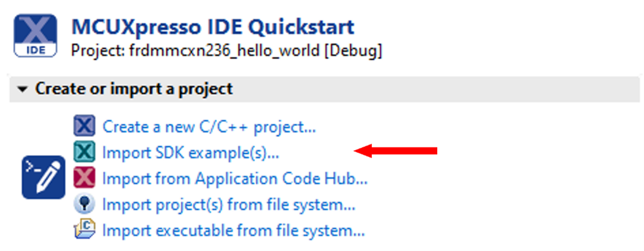Click the MCUXpresso IDE logo icon
Image resolution: width=644 pixels, height=251 pixels.
click(x=35, y=36)
